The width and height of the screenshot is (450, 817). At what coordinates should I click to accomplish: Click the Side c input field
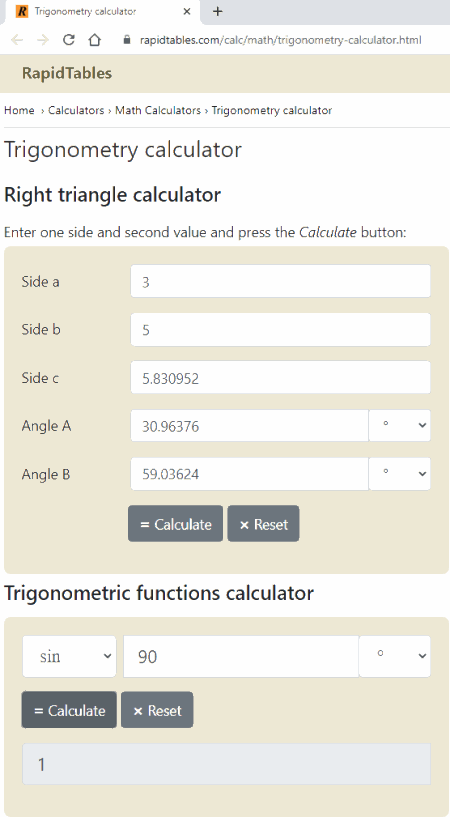pos(281,378)
